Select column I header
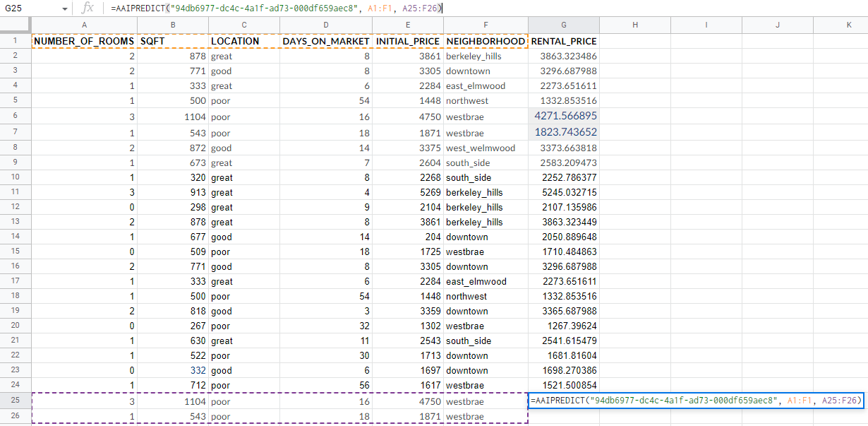Image resolution: width=868 pixels, height=426 pixels. coord(706,25)
